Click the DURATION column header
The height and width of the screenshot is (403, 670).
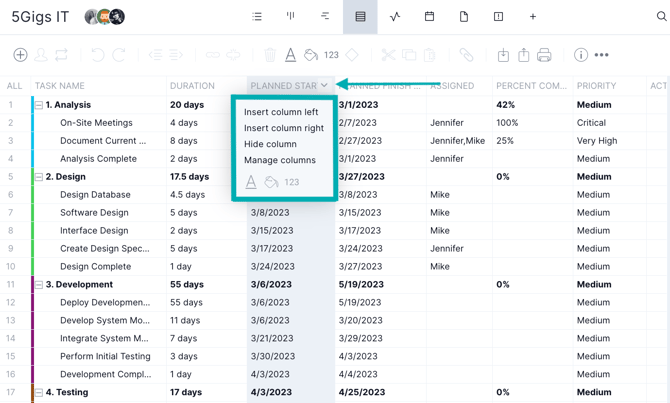tap(192, 86)
